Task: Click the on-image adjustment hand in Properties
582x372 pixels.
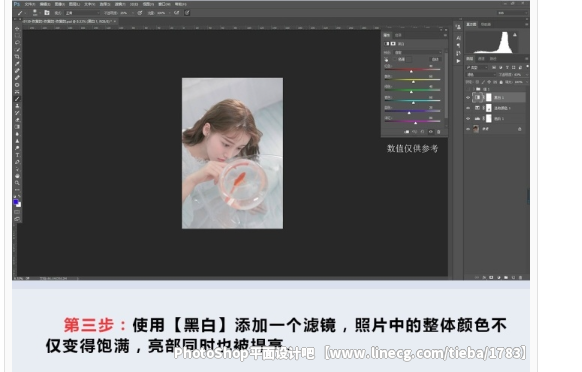Action: point(386,59)
